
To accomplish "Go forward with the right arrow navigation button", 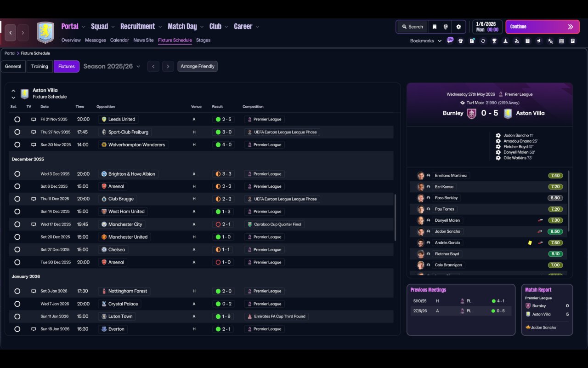I will tap(23, 33).
